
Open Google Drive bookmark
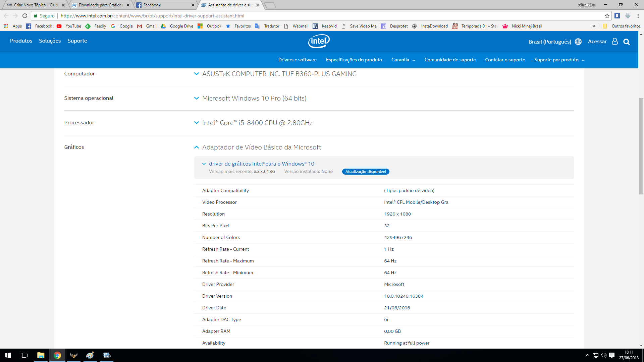coord(177,26)
